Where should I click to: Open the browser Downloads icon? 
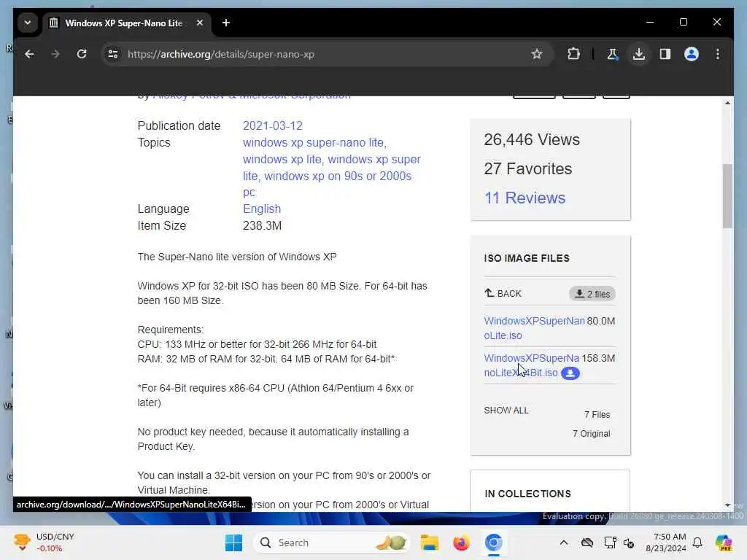[x=639, y=54]
